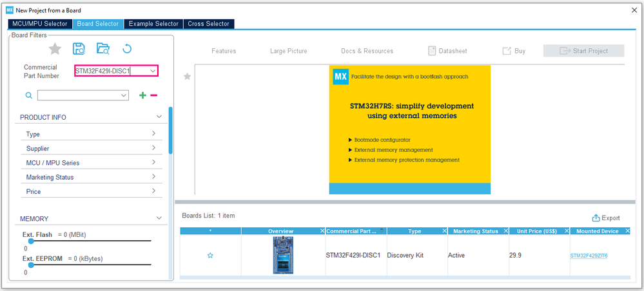Close the Unit Price column with its X
The image size is (644, 291).
566,231
